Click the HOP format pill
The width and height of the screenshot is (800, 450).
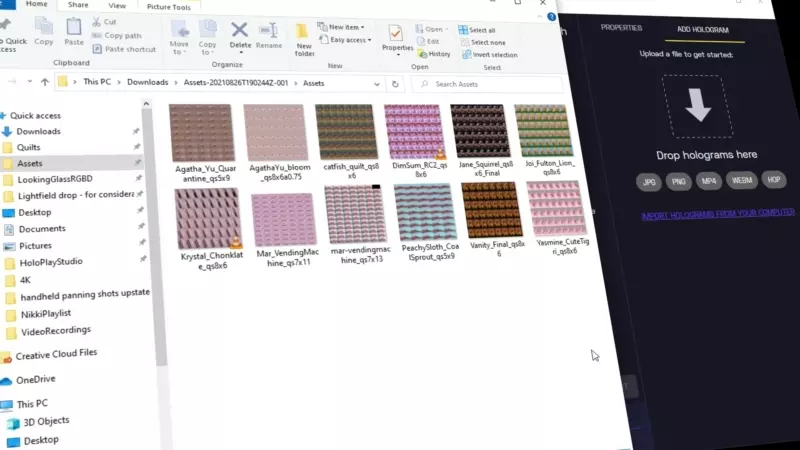(773, 180)
